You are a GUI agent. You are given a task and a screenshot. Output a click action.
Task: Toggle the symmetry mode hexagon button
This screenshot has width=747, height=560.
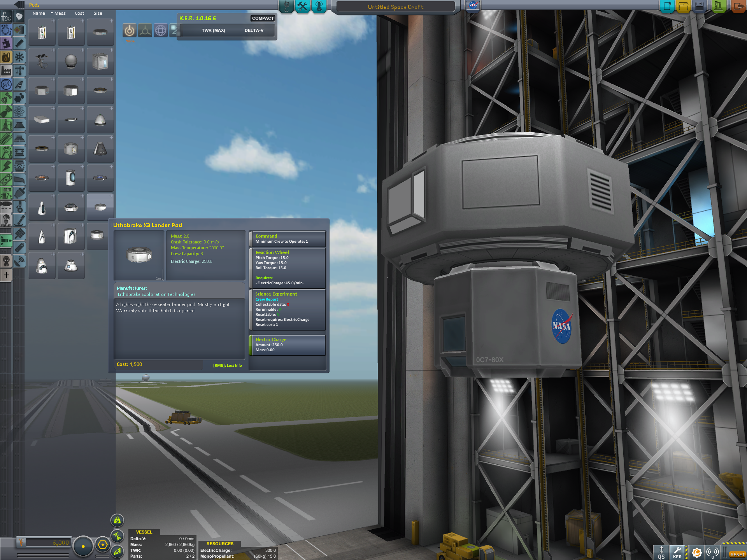pos(102,545)
